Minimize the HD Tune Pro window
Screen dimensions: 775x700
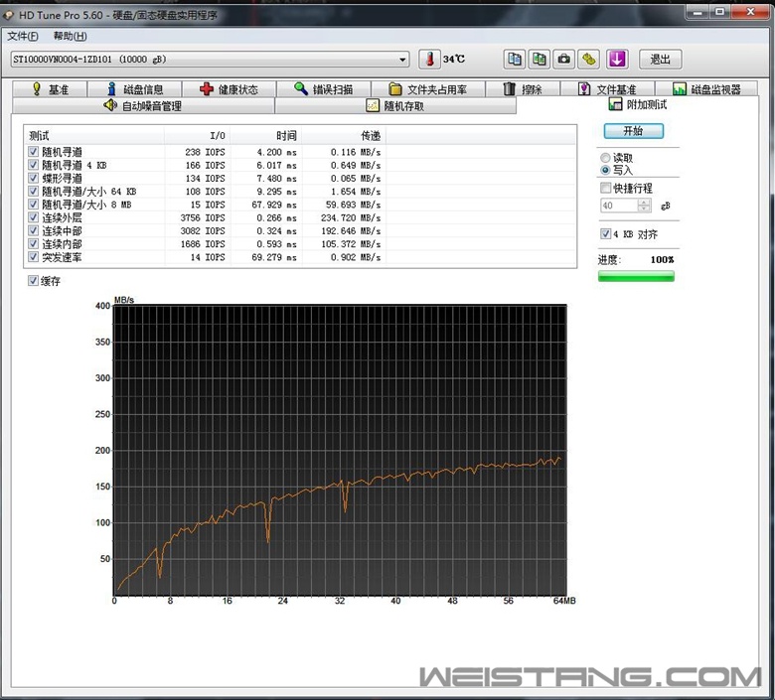coord(697,11)
